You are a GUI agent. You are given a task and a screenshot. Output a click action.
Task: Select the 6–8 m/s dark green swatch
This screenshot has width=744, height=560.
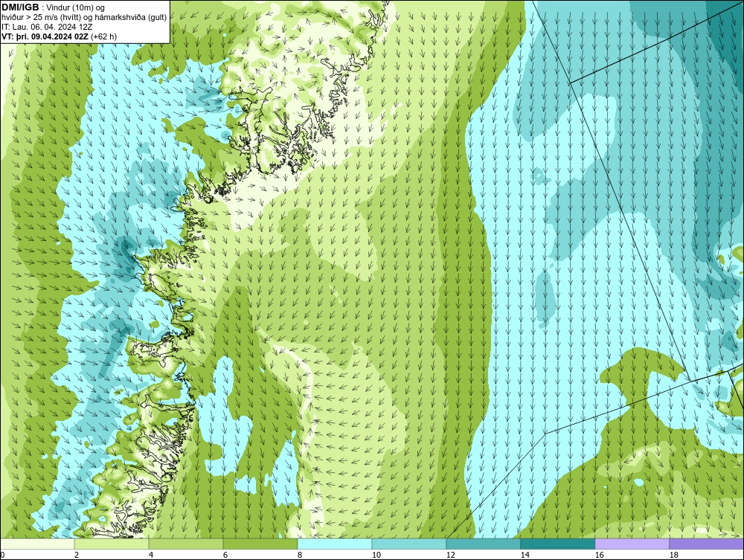click(x=260, y=544)
